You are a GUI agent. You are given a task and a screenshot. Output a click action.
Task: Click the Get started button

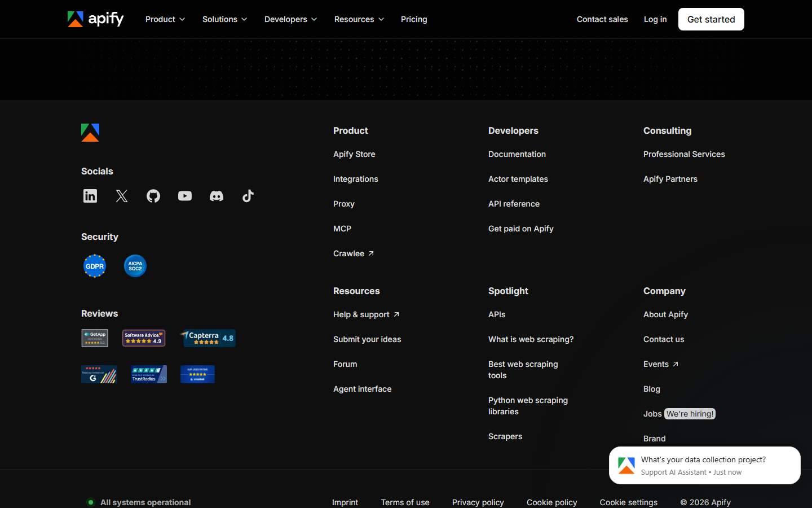711,19
